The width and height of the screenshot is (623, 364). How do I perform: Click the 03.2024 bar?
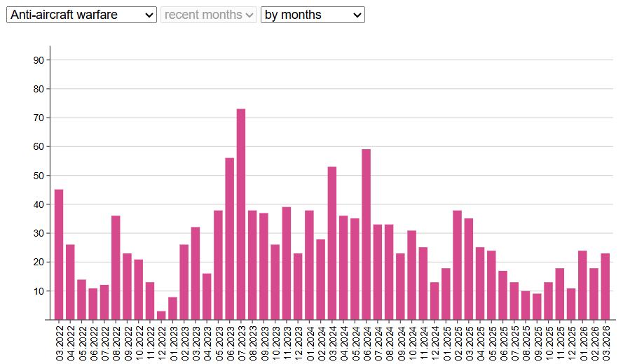coord(332,243)
